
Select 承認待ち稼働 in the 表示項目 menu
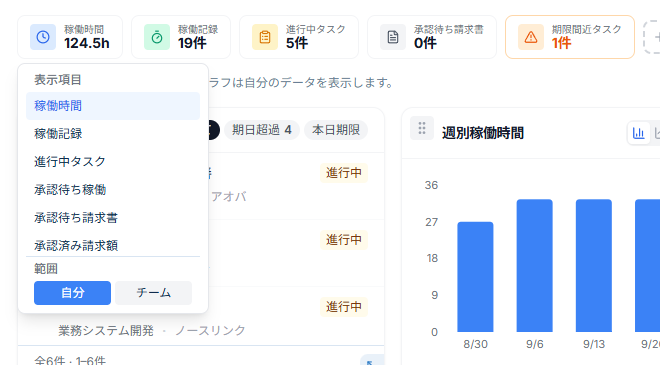113,190
